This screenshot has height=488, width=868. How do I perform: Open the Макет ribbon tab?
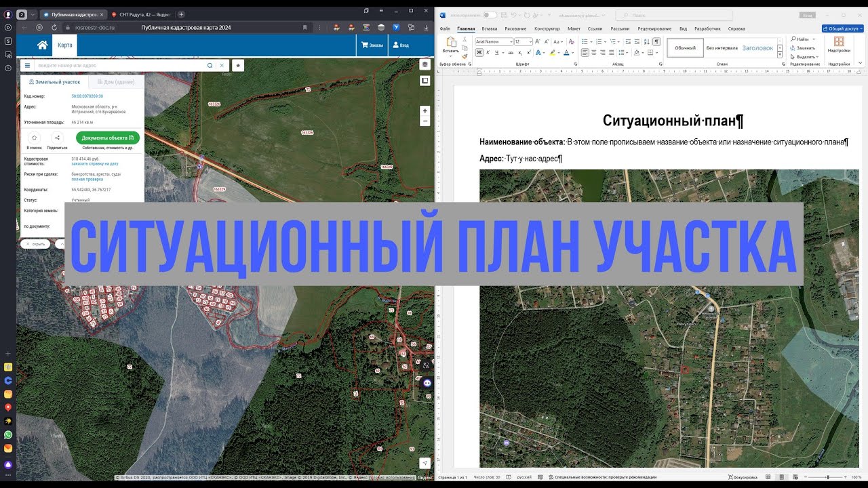click(574, 28)
